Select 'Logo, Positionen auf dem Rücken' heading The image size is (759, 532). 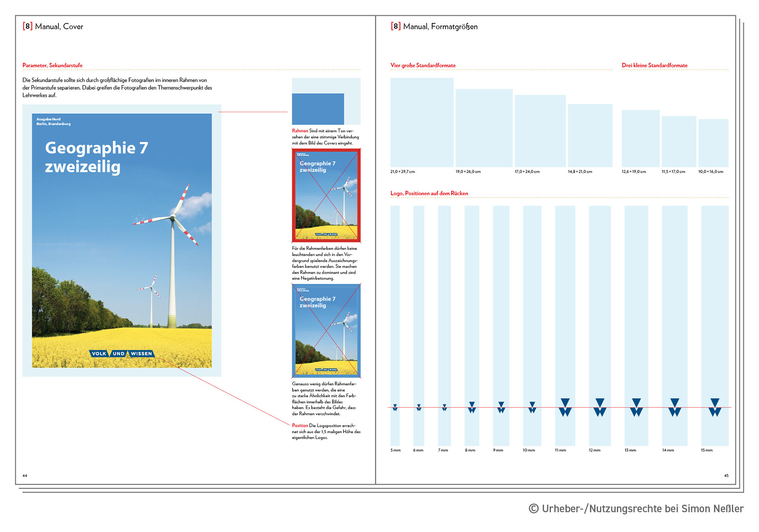pyautogui.click(x=429, y=193)
